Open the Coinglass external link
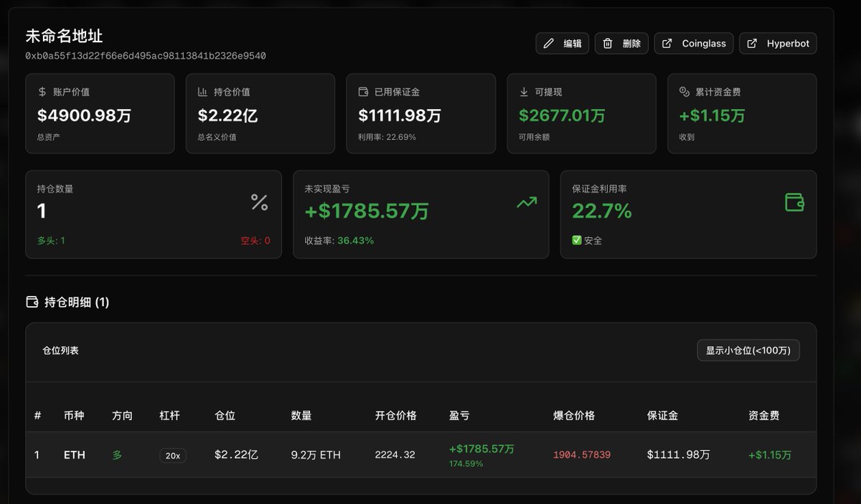The width and height of the screenshot is (861, 504). pyautogui.click(x=694, y=44)
